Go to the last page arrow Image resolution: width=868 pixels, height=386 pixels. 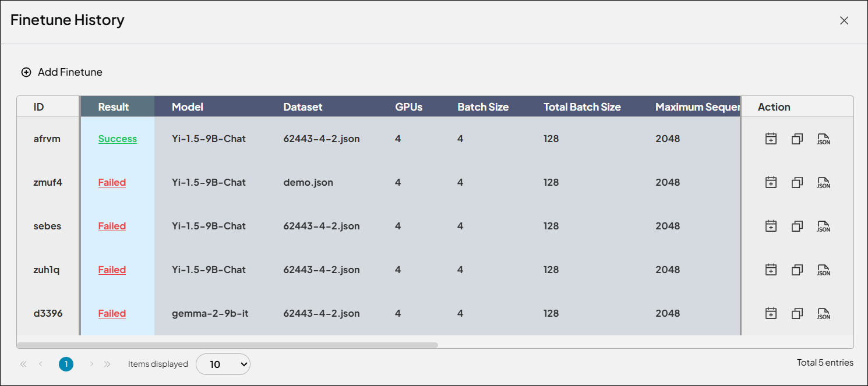coord(107,364)
